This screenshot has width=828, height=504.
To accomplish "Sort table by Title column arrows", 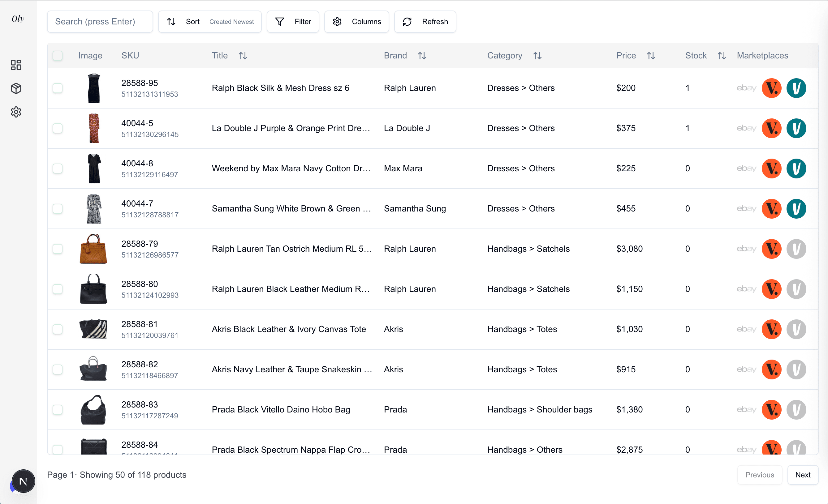I will (x=243, y=55).
